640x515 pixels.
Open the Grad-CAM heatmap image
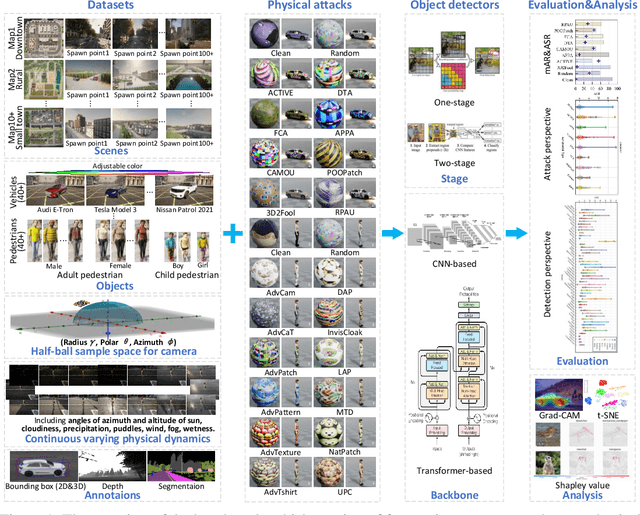561,393
